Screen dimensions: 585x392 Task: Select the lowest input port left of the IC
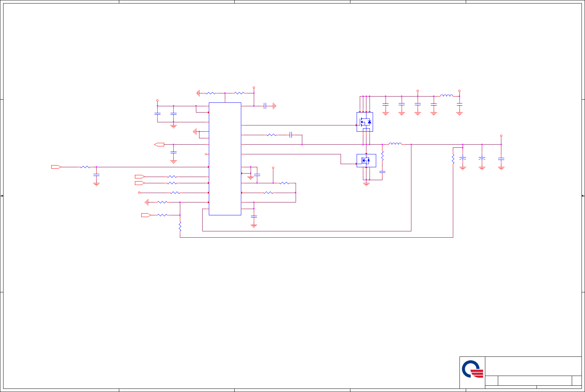coord(146,215)
